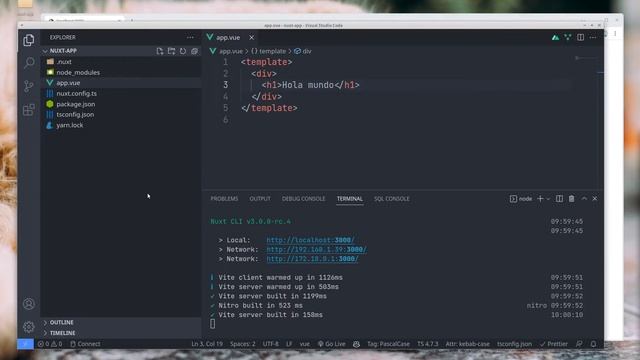Expand the .nuxt folder
This screenshot has width=640, height=360.
(64, 62)
